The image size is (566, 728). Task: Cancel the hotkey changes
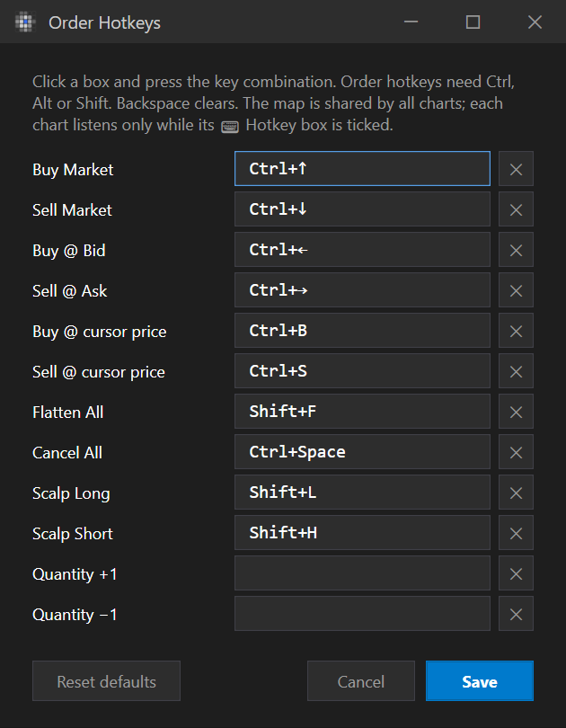point(361,680)
